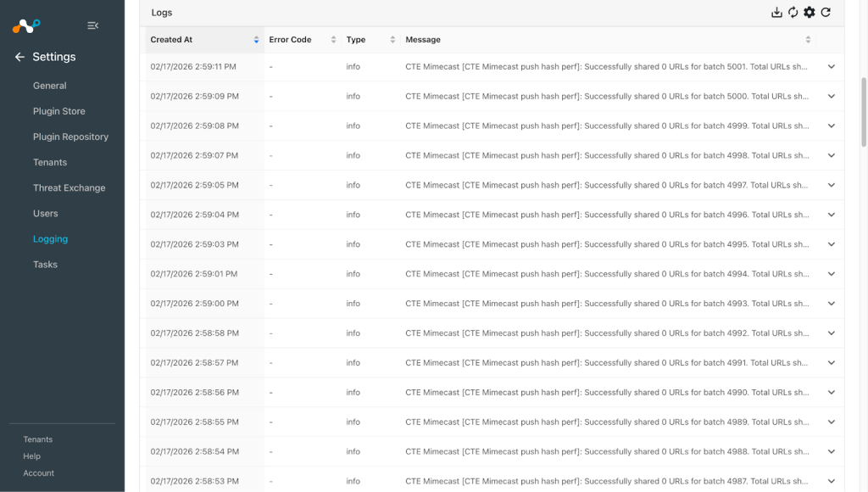Go back using Settings arrow

pos(20,57)
